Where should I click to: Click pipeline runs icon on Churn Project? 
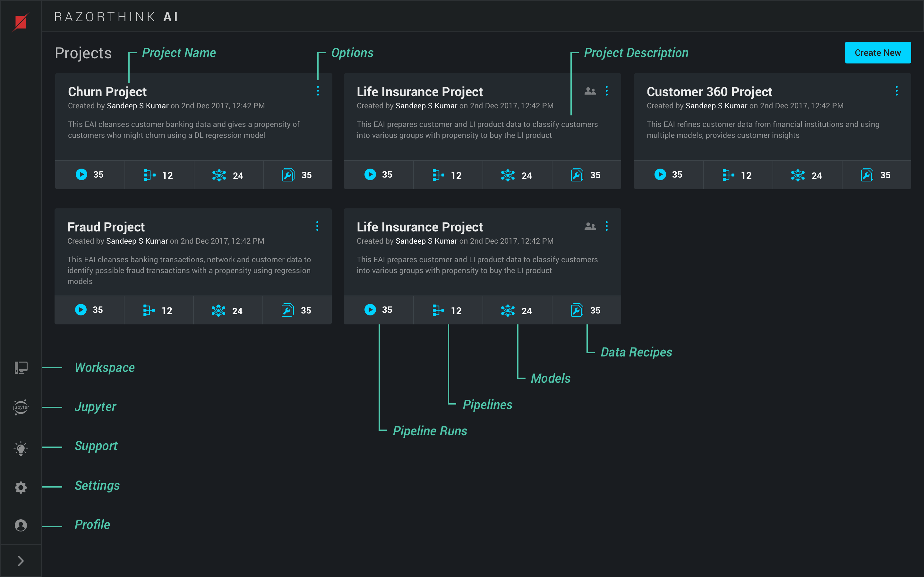[x=81, y=174]
